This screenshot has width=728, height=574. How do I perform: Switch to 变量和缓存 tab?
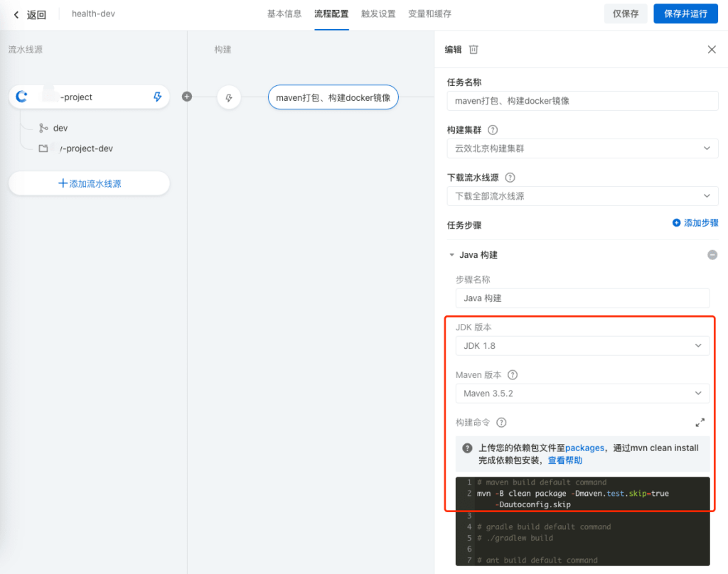[x=430, y=14]
